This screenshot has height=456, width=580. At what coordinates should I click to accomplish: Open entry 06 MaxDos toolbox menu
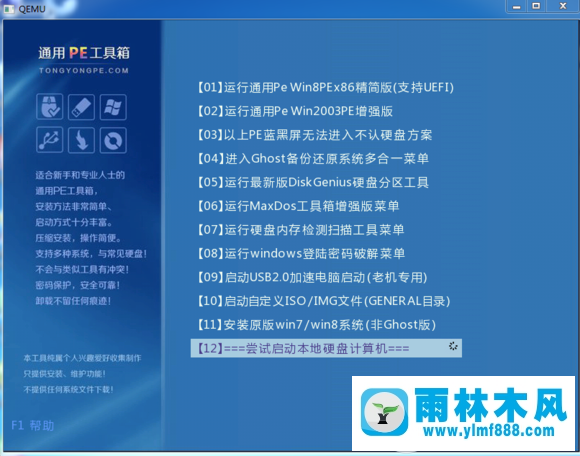298,206
